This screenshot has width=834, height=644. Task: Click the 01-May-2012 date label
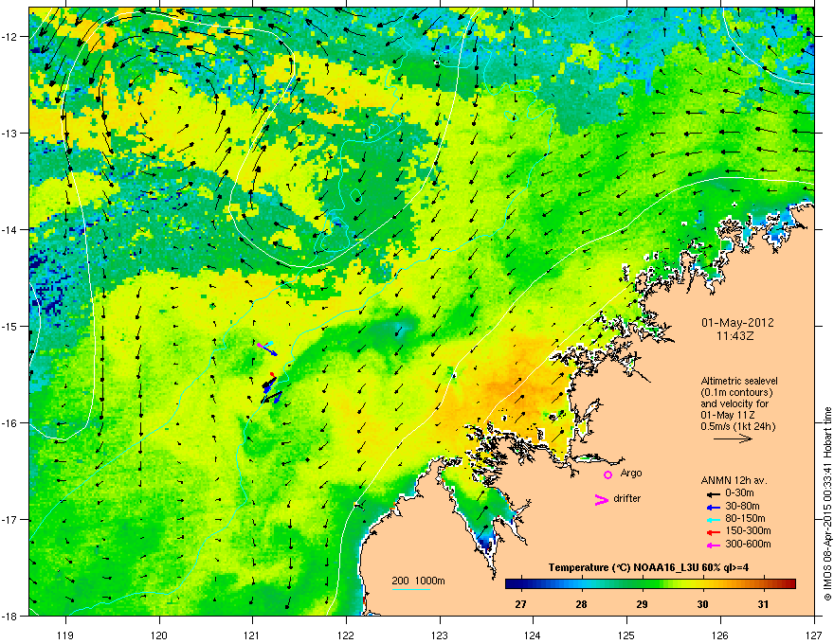click(737, 323)
